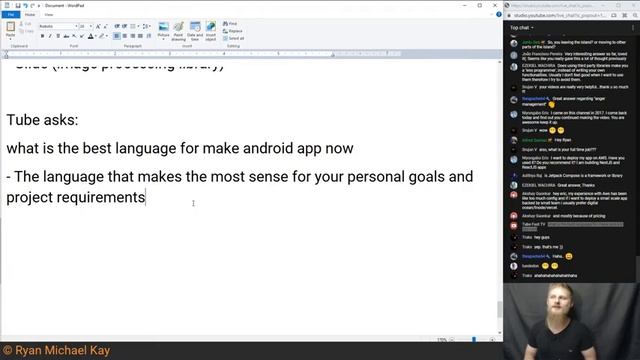The width and height of the screenshot is (640, 360).
Task: Click Insert object
Action: [x=211, y=31]
